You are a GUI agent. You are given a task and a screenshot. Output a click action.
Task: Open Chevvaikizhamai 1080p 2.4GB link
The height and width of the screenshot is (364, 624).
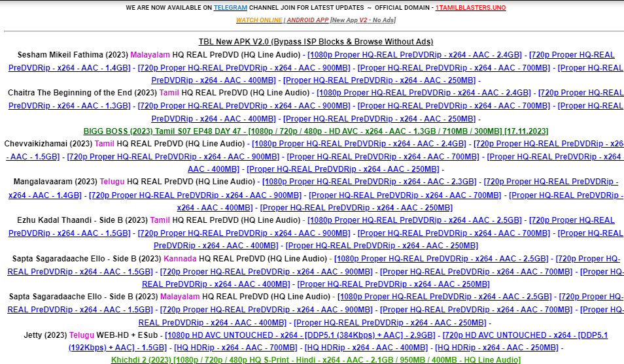pos(358,144)
